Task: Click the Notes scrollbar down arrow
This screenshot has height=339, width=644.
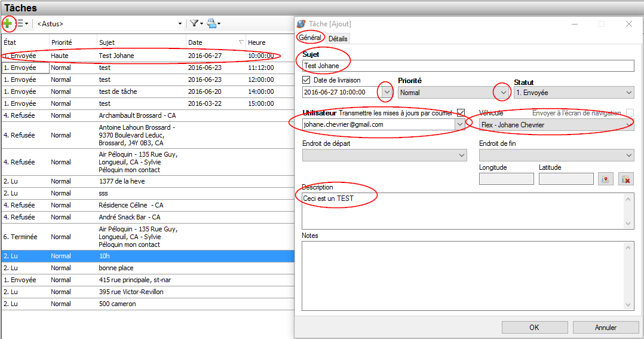Action: (628, 305)
